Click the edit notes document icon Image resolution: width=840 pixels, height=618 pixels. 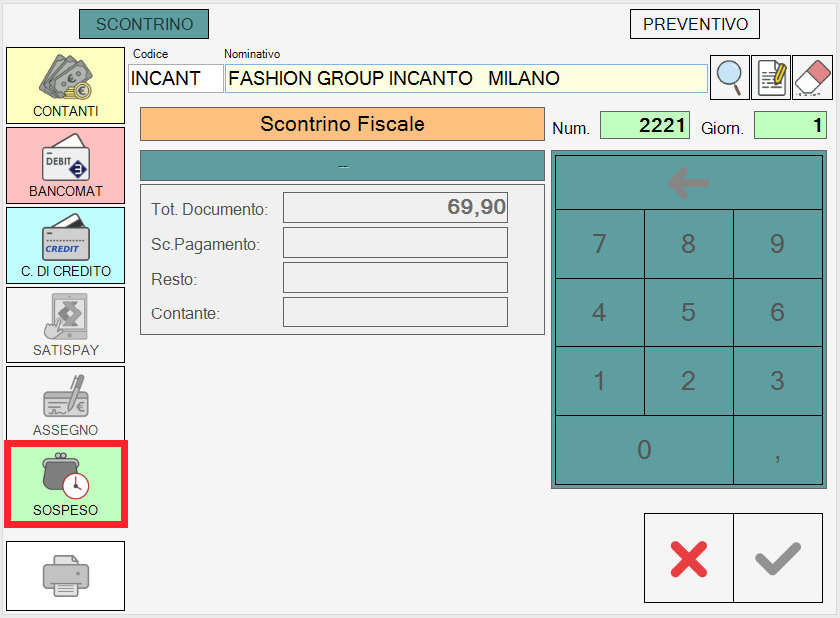[771, 78]
